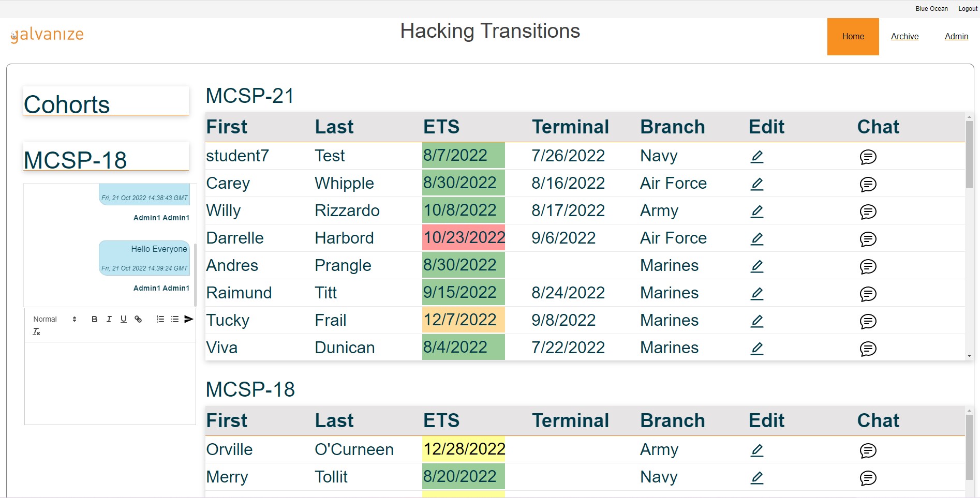The height and width of the screenshot is (498, 980).
Task: Click inside the chat message input box
Action: 110,383
